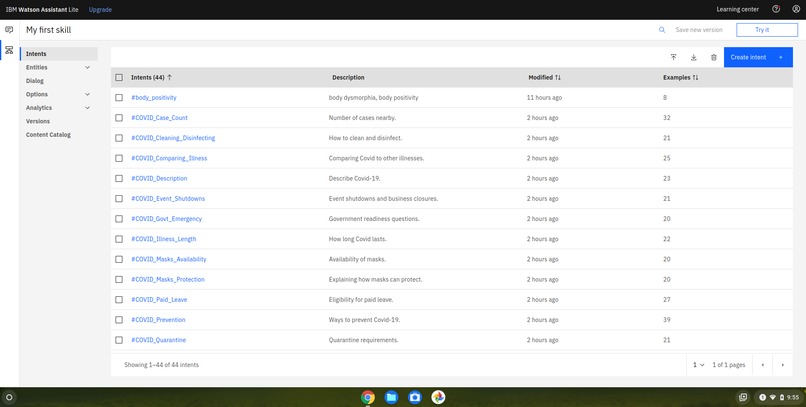
Task: Click the Create intent button
Action: [758, 57]
